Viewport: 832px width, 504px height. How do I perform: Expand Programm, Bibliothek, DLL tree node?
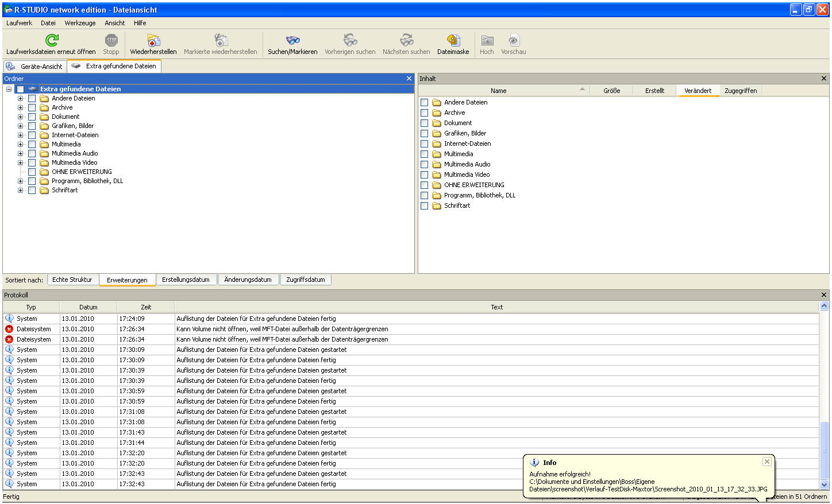pyautogui.click(x=21, y=181)
